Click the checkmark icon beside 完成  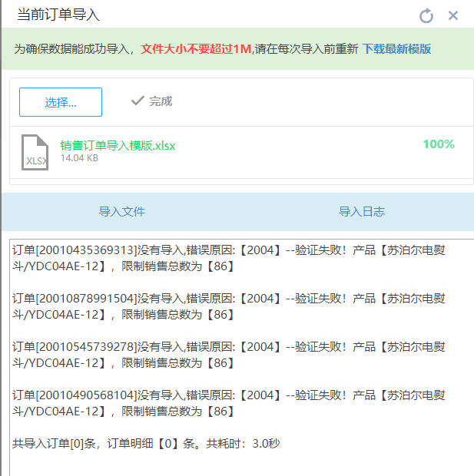click(x=138, y=101)
